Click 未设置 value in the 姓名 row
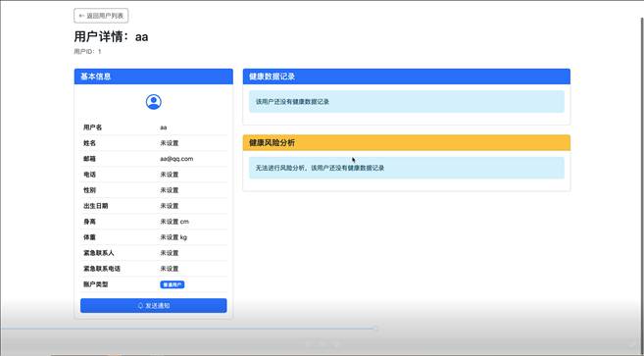This screenshot has width=644, height=356. pos(170,143)
